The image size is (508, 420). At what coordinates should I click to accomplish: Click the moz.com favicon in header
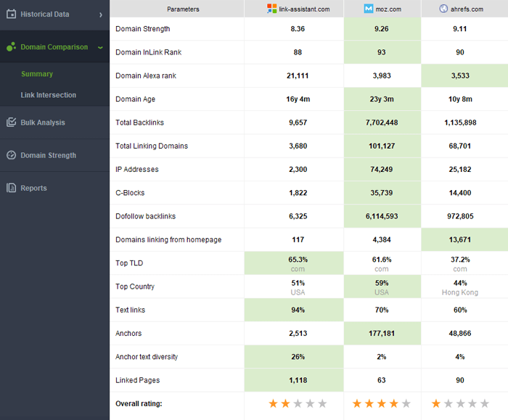(369, 9)
